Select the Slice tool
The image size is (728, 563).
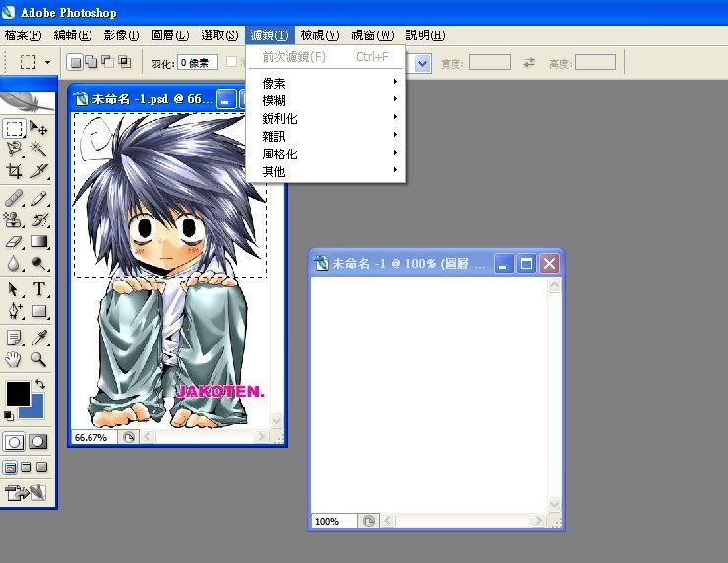click(39, 171)
